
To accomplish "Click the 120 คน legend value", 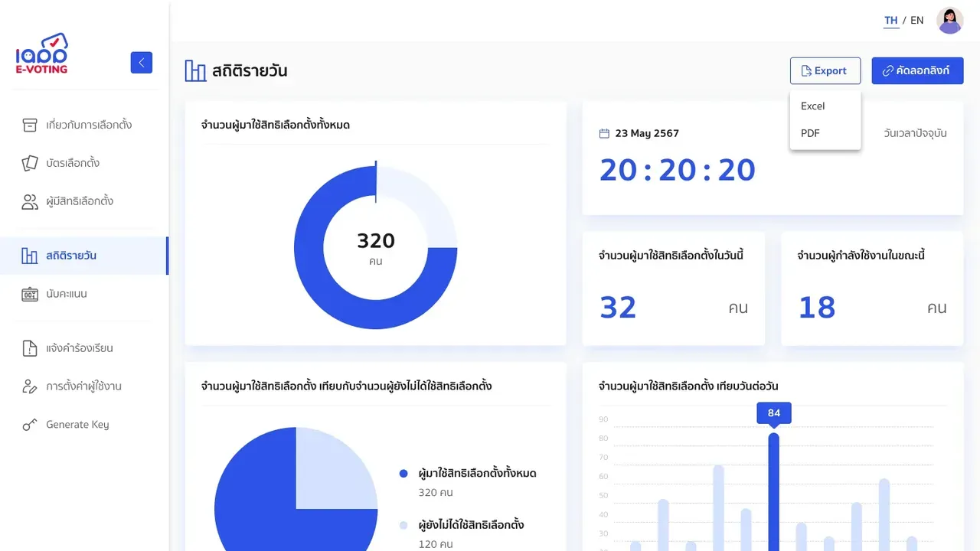I will (x=436, y=544).
